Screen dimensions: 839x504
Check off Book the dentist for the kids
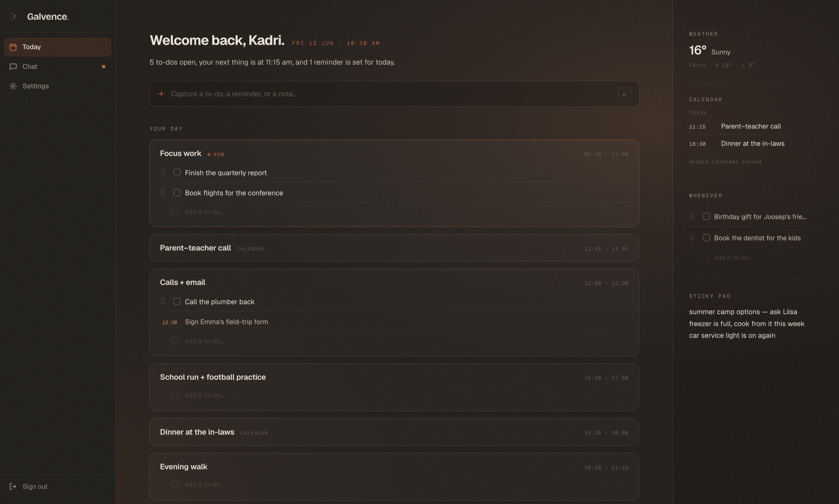click(x=706, y=237)
